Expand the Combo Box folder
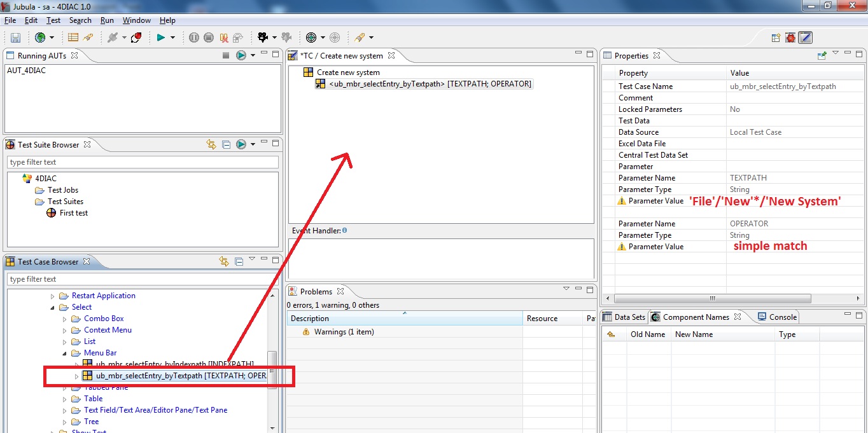This screenshot has width=868, height=433. pyautogui.click(x=65, y=319)
